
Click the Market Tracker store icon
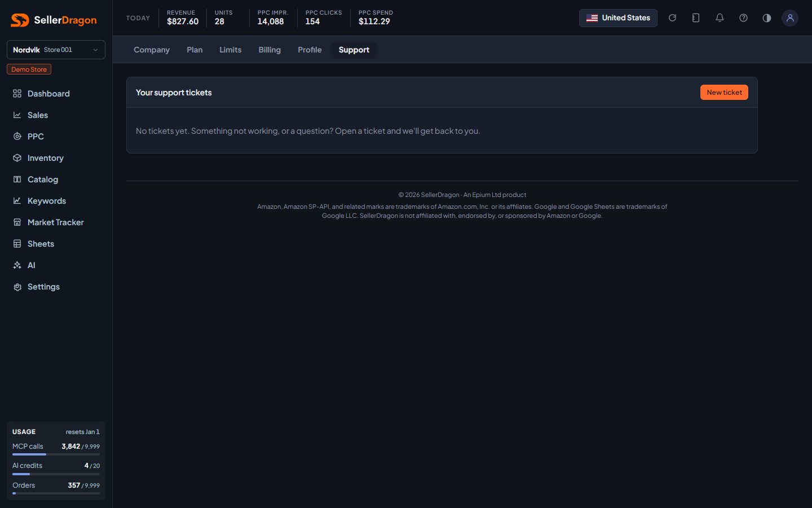17,222
